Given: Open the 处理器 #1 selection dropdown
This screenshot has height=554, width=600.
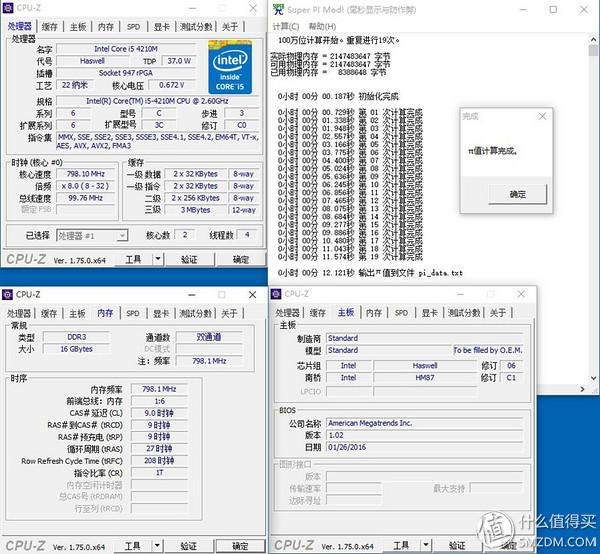Looking at the screenshot, I should pyautogui.click(x=92, y=236).
